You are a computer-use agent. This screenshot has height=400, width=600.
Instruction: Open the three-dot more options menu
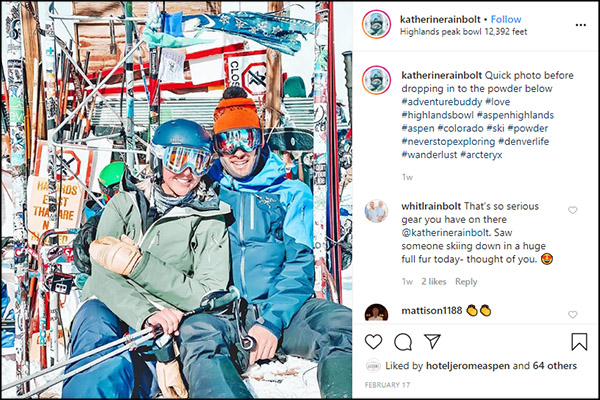click(x=580, y=25)
